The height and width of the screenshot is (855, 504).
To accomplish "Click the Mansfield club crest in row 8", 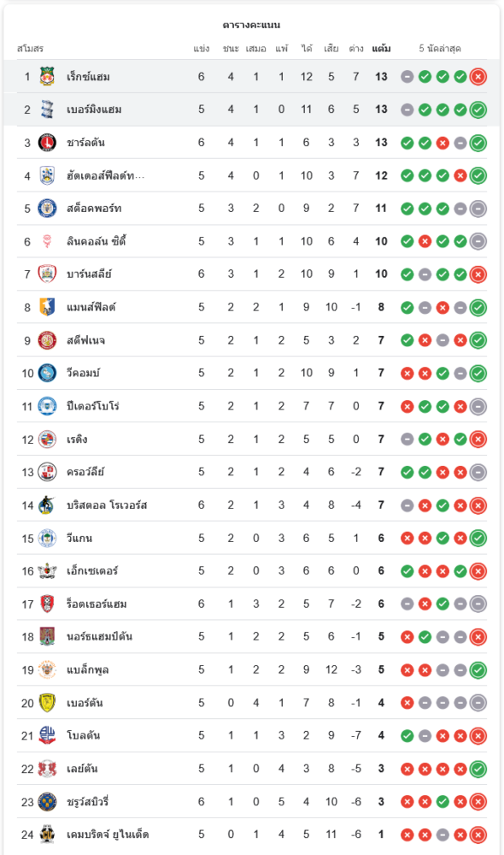I will (47, 307).
